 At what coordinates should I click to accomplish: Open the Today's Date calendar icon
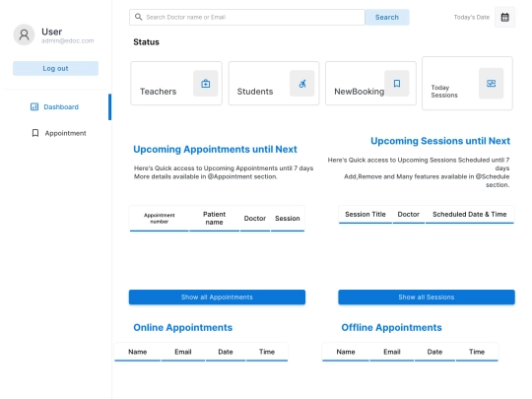click(504, 17)
